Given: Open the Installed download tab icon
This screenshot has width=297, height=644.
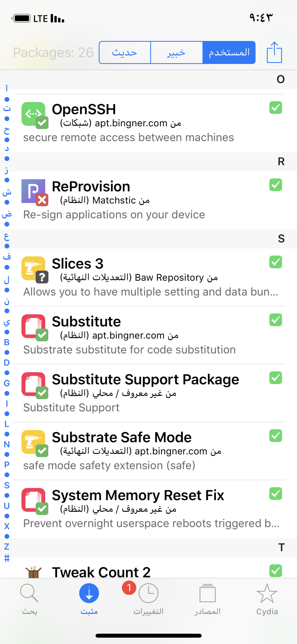Looking at the screenshot, I should [x=89, y=593].
